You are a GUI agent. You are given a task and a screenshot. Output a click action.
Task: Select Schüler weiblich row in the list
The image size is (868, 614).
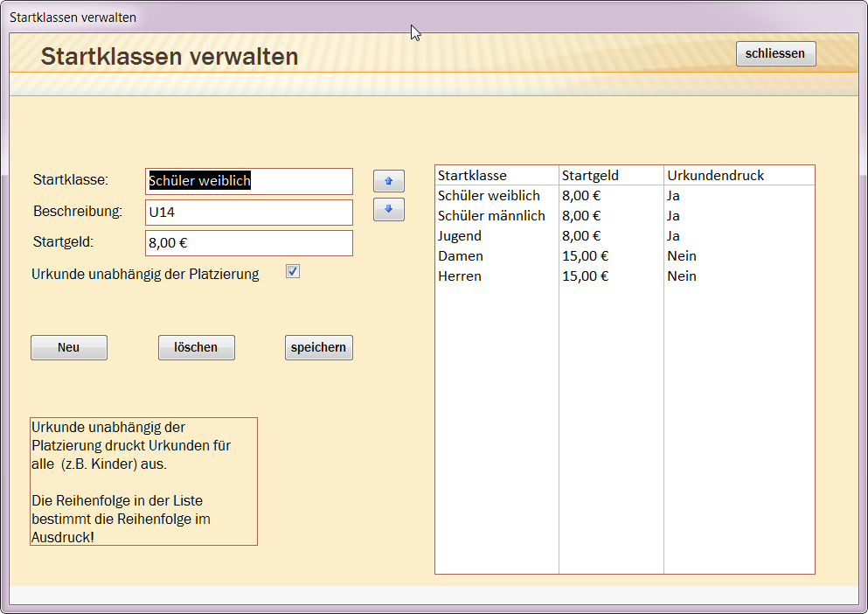[x=489, y=196]
